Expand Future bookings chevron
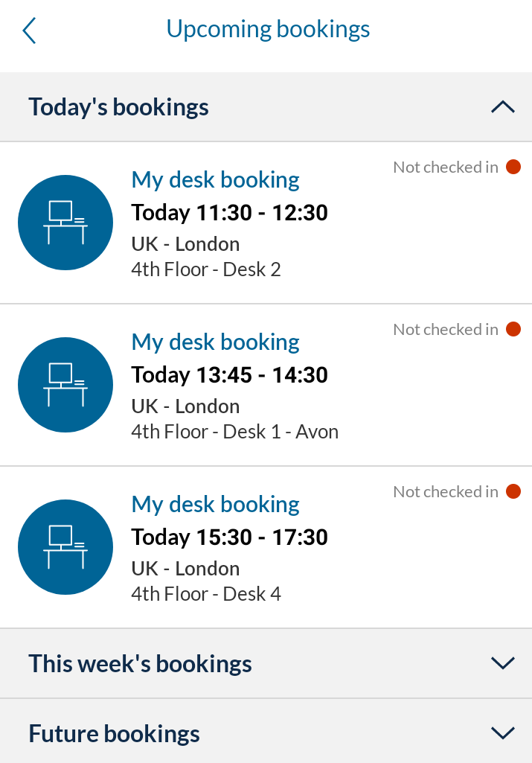This screenshot has height=763, width=532. point(503,732)
